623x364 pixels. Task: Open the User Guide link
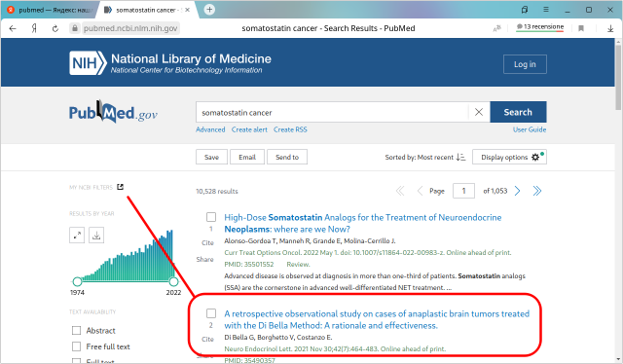click(x=530, y=129)
